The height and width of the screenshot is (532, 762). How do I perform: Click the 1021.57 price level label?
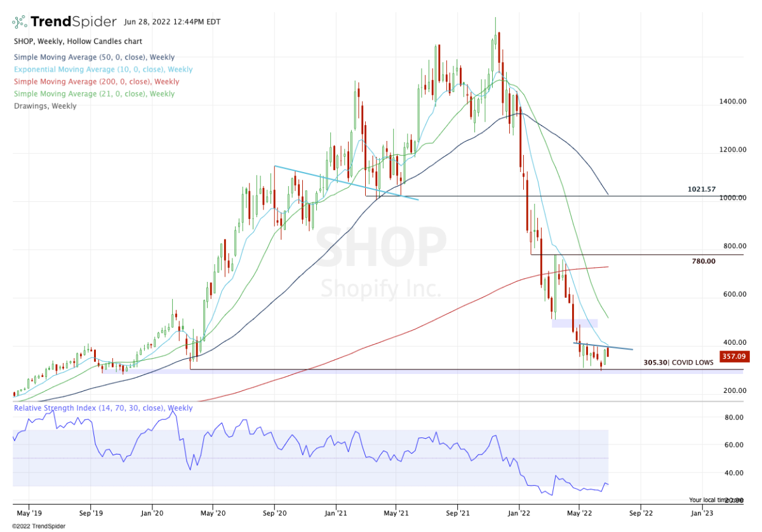coord(702,189)
